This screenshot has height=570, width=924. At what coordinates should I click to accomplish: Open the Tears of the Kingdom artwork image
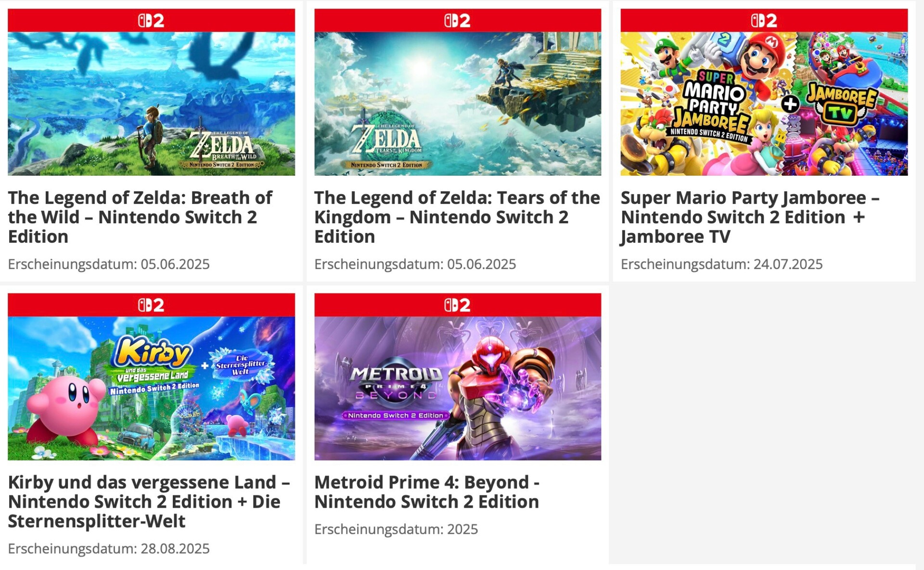(x=457, y=104)
